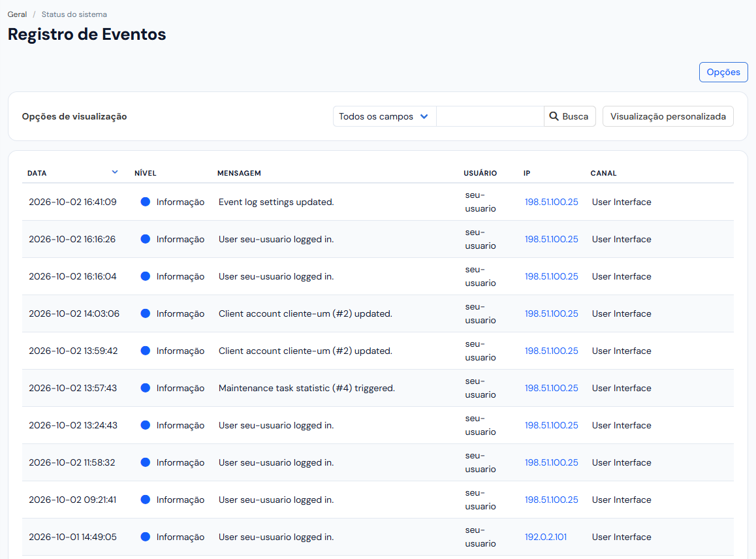Screen dimensions: 756x559
Task: Click the date 2026-10-01 14:49:05
Action: [x=72, y=537]
